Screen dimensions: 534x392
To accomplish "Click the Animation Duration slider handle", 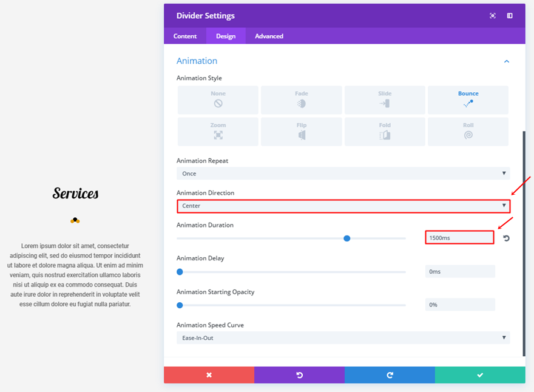I will [347, 238].
